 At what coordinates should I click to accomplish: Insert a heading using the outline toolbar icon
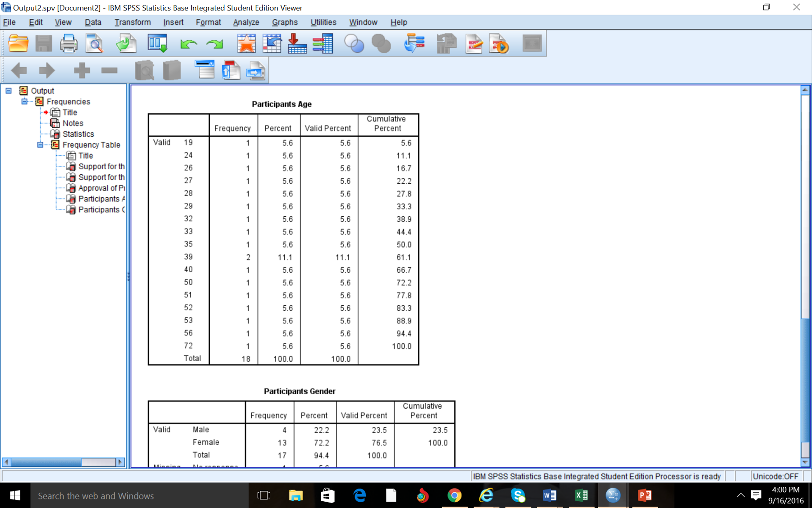point(205,70)
